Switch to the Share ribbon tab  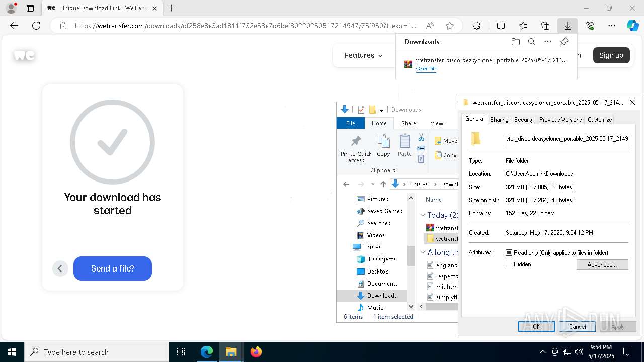pos(409,123)
